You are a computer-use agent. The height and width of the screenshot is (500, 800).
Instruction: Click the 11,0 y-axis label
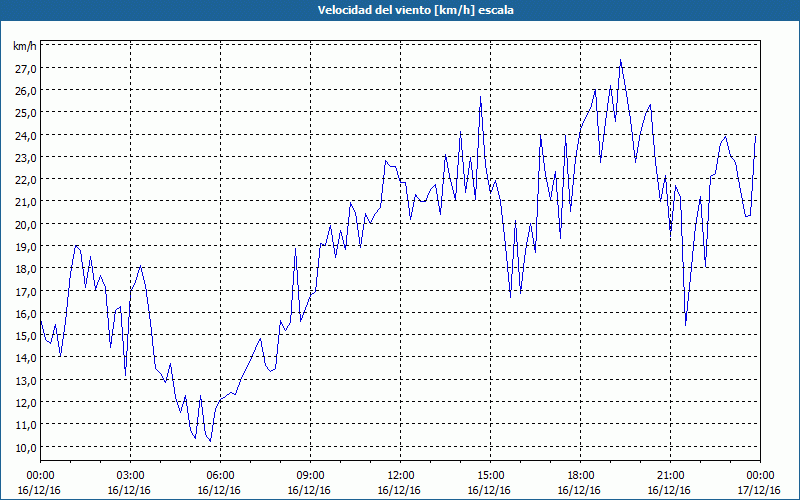pos(26,425)
